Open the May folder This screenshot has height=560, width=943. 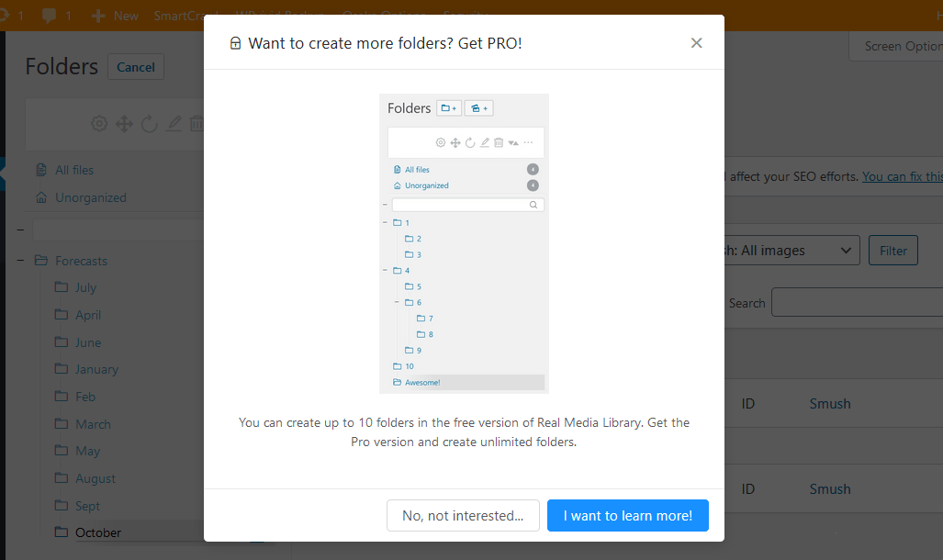[87, 451]
